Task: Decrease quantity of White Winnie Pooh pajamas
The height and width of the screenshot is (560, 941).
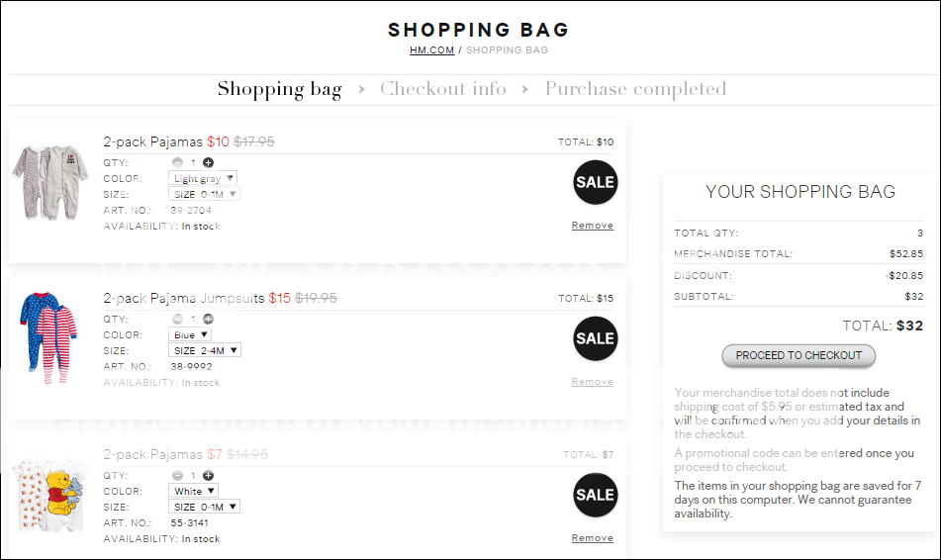Action: click(177, 475)
